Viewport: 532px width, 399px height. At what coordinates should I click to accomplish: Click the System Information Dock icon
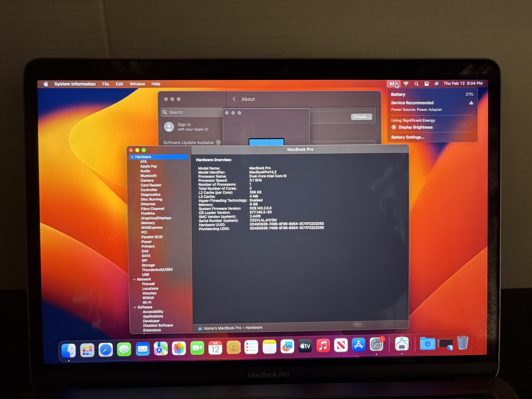click(x=402, y=344)
